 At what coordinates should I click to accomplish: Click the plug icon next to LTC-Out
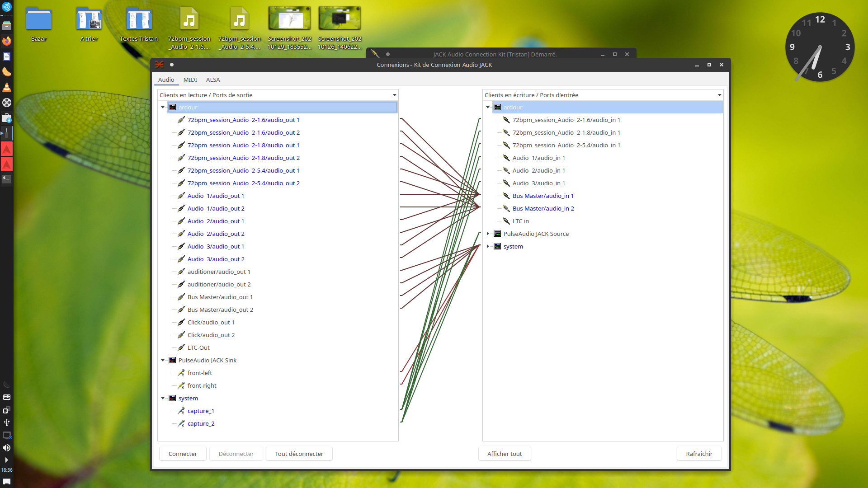click(x=181, y=347)
